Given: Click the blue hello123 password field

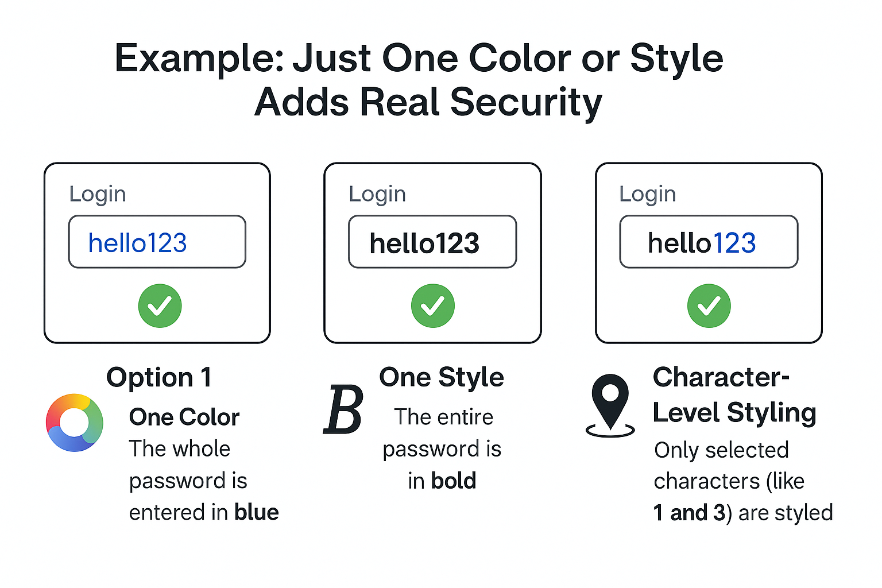Looking at the screenshot, I should tap(157, 242).
